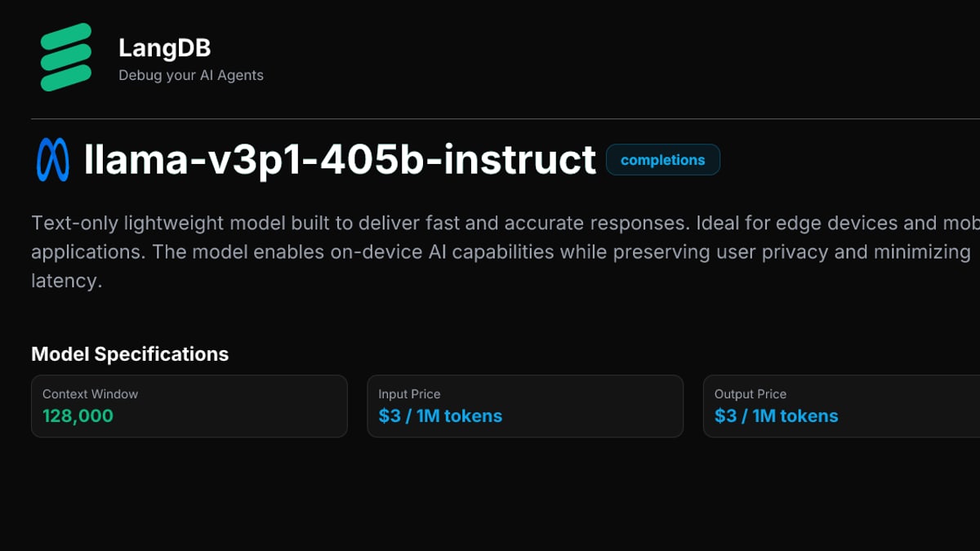Click the model description paragraph text
Screen dimensions: 980x551
click(x=506, y=252)
